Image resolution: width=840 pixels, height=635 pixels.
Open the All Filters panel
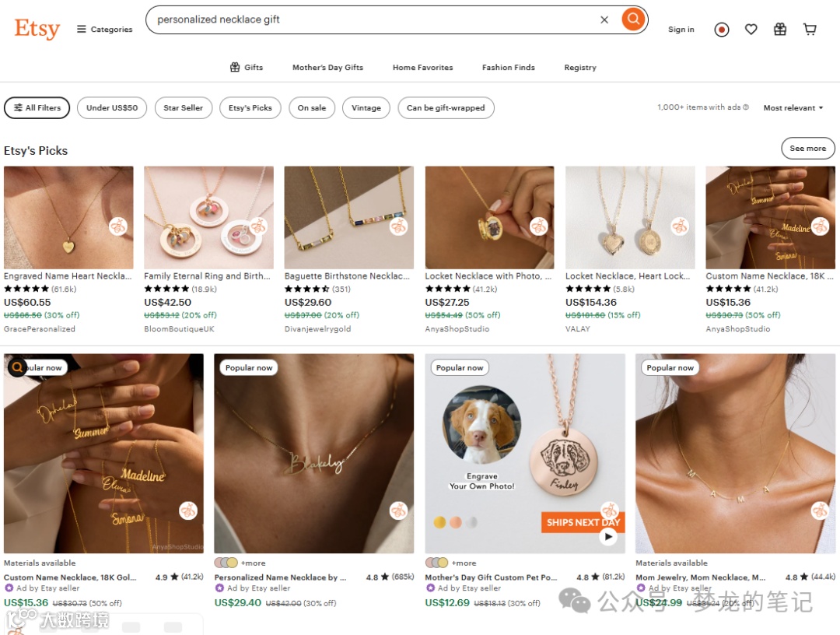click(37, 107)
